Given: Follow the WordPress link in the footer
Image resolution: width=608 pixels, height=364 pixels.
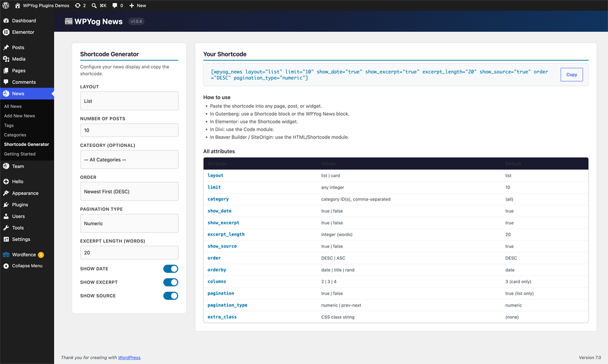Looking at the screenshot, I should click(129, 357).
